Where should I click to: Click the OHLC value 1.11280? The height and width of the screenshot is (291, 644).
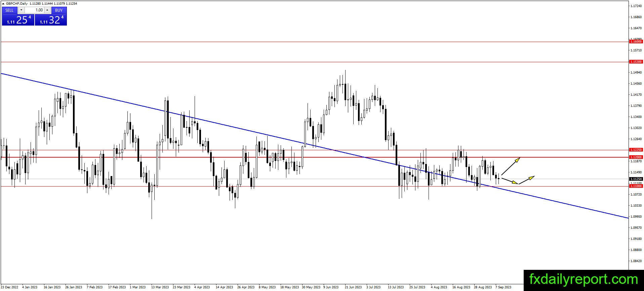coord(35,4)
